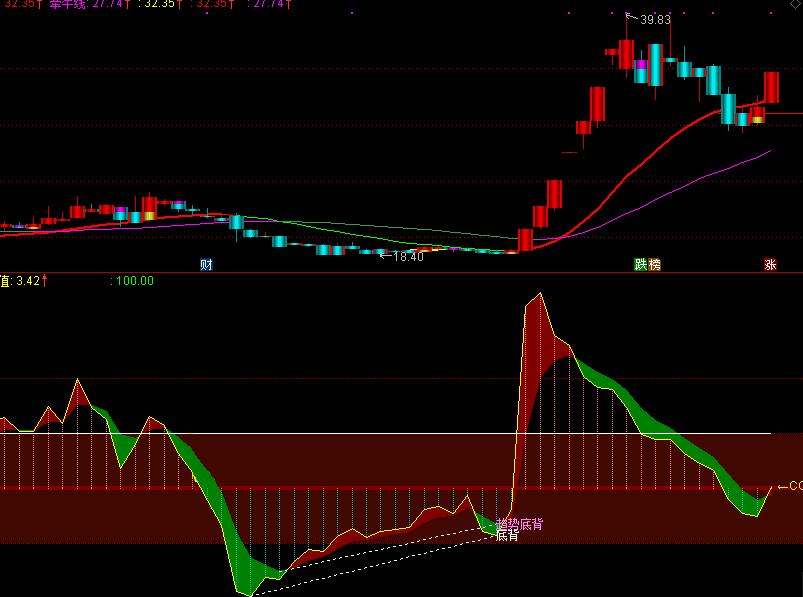Click the 趋势底背 signal label

coord(519,524)
